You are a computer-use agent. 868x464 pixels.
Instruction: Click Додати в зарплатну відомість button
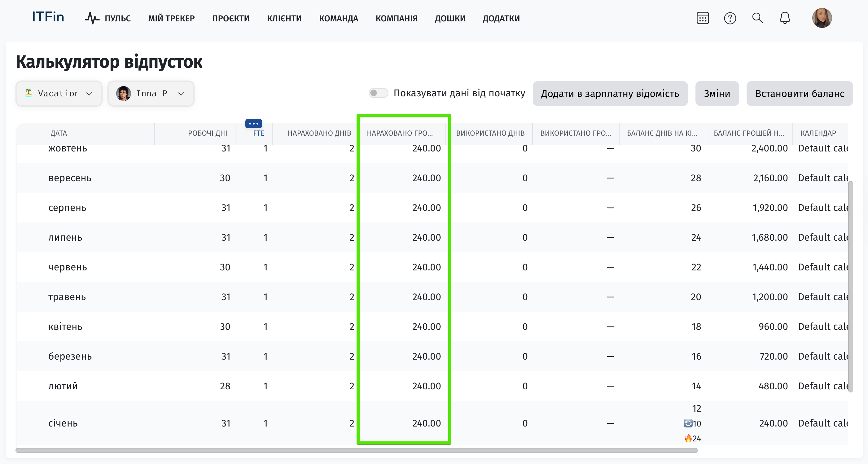click(x=610, y=94)
